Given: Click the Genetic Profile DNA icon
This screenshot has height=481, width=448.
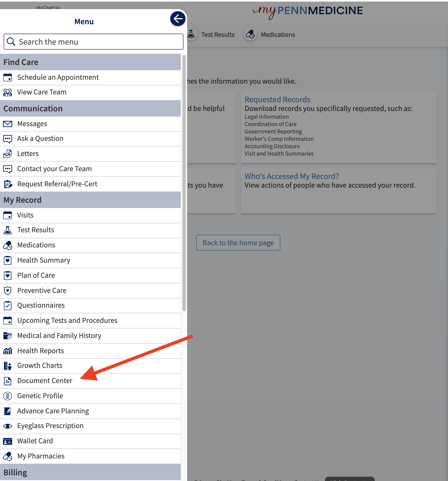Looking at the screenshot, I should pyautogui.click(x=8, y=396).
